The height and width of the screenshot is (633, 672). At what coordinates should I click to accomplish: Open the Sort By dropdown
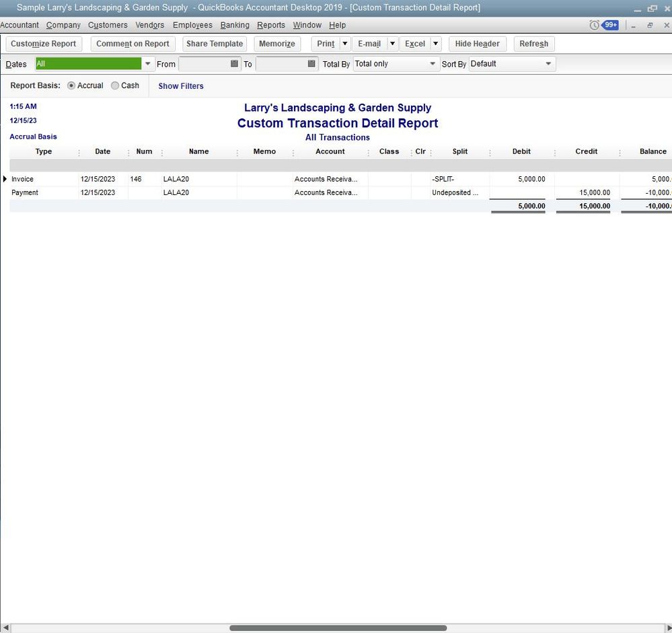(548, 64)
